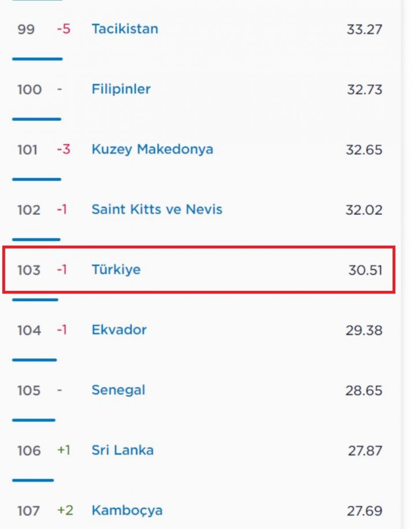Select the +2 rank change for Kamboçya

point(65,510)
